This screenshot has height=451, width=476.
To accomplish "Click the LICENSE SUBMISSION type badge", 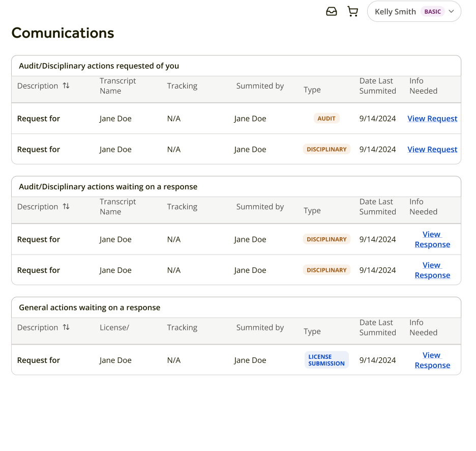I will [x=326, y=360].
